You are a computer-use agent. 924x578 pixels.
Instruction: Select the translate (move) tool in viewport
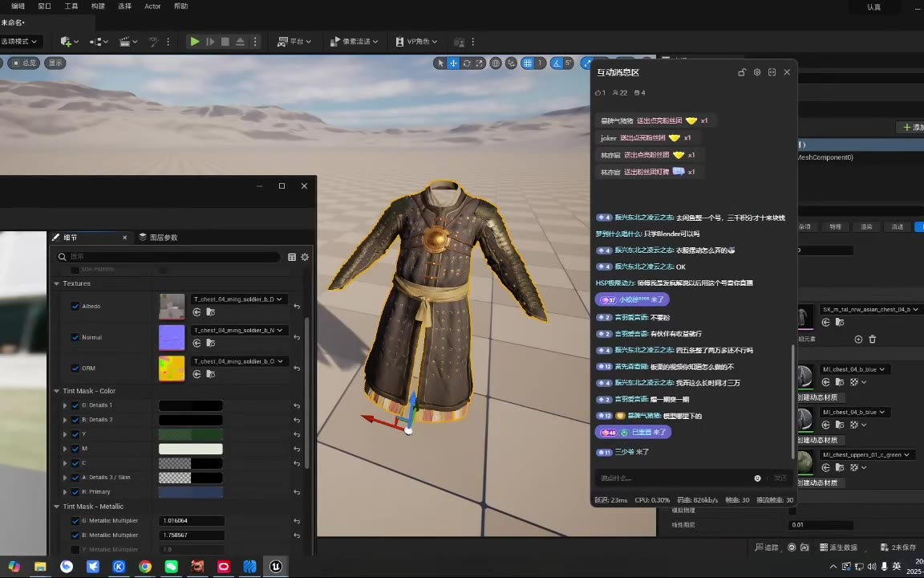(x=453, y=63)
